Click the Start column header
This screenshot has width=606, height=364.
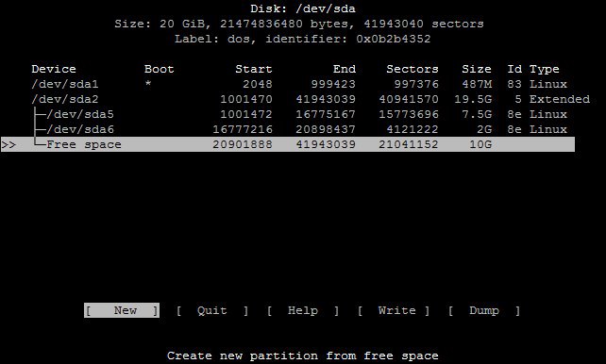coord(254,69)
